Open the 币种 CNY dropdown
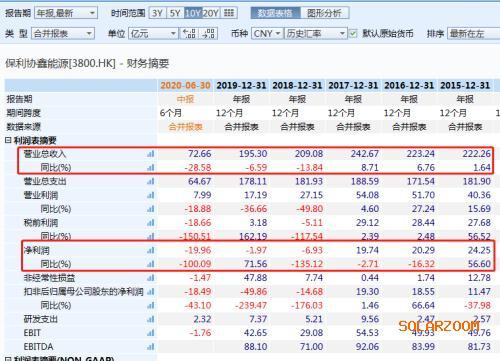The image size is (500, 361). tap(267, 33)
